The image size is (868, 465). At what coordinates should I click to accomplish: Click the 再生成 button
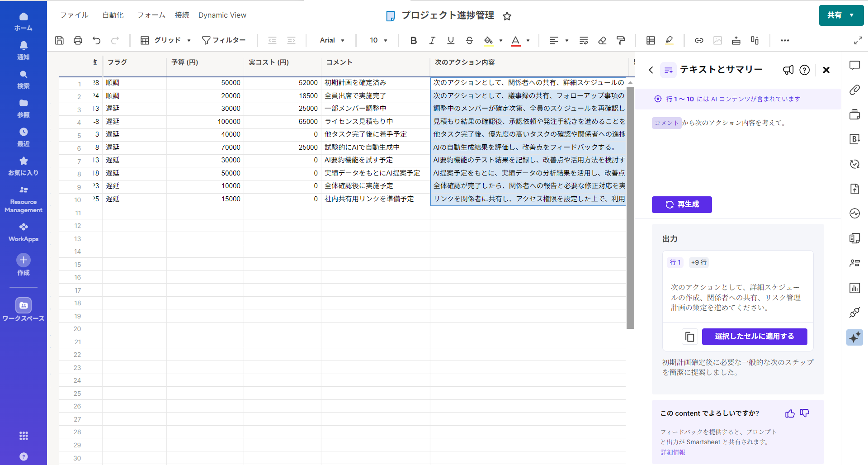(x=682, y=204)
